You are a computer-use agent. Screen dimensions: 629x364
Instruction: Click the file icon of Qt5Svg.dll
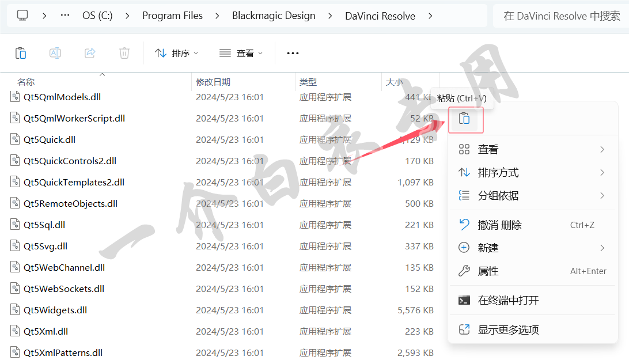point(15,245)
